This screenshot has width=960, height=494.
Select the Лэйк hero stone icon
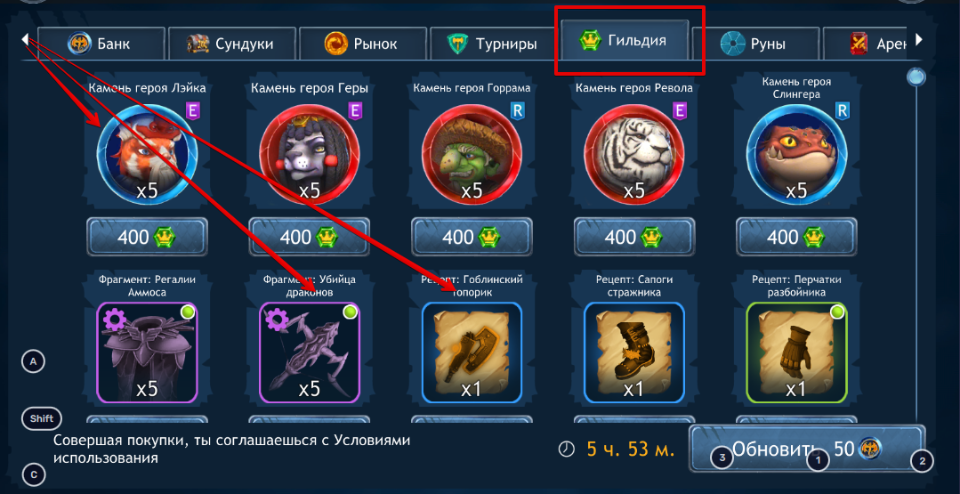pyautogui.click(x=148, y=154)
